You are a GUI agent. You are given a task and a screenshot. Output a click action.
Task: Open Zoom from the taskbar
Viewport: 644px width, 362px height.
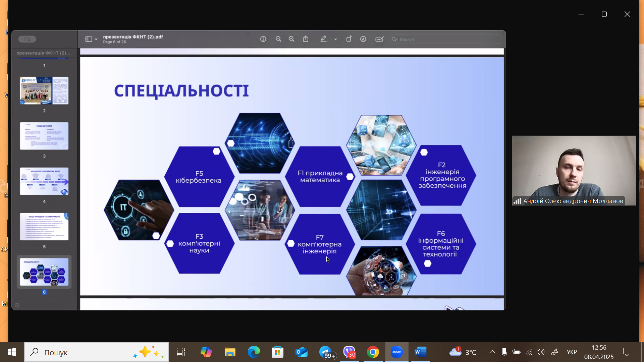396,352
